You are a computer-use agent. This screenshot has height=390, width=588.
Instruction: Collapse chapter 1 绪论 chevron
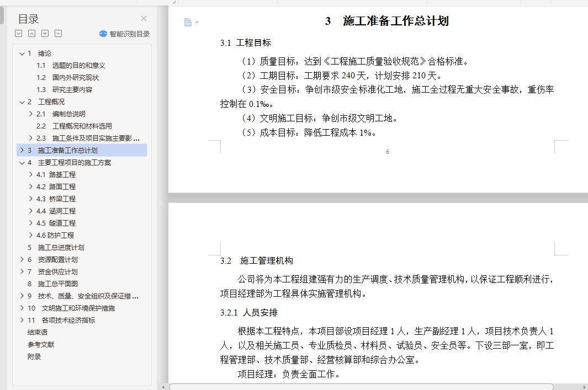tap(22, 54)
